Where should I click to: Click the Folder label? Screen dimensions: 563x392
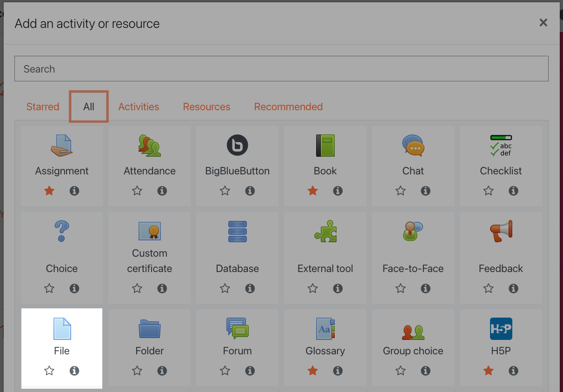(150, 351)
